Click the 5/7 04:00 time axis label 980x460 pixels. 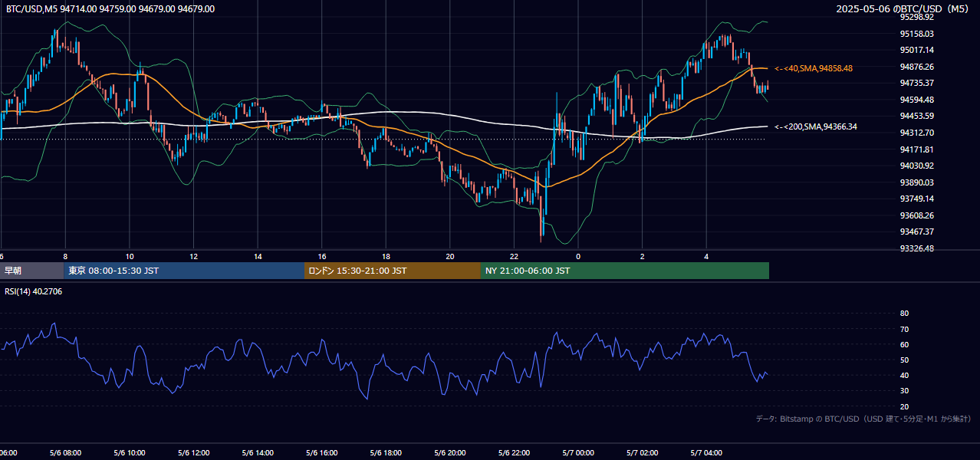pos(706,453)
